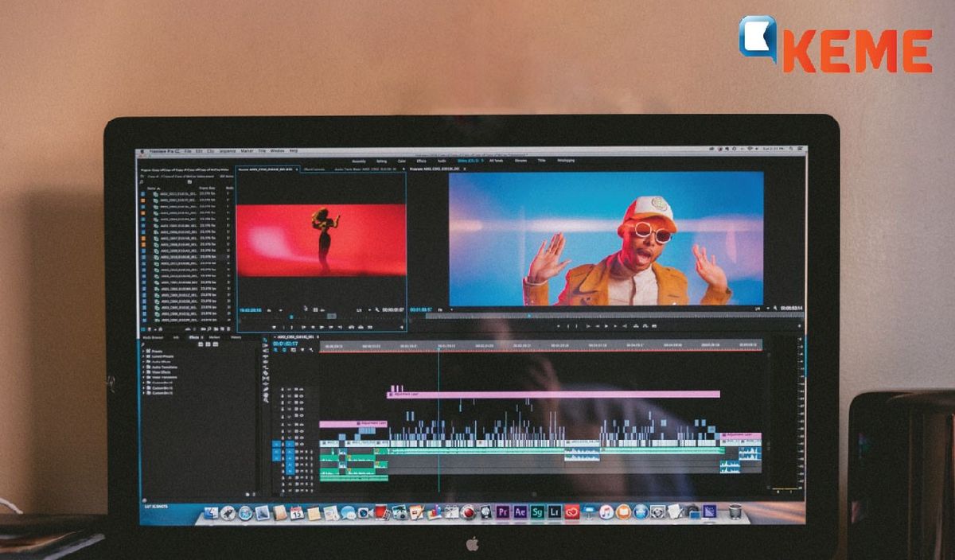Screen dimensions: 955x560
Task: Switch to the Color workspace
Action: [x=402, y=161]
